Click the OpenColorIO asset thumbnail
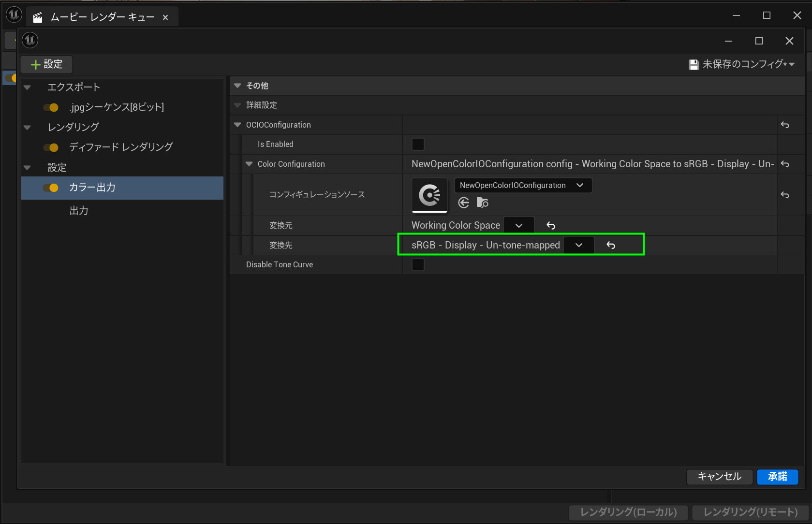Image resolution: width=812 pixels, height=524 pixels. coord(429,195)
